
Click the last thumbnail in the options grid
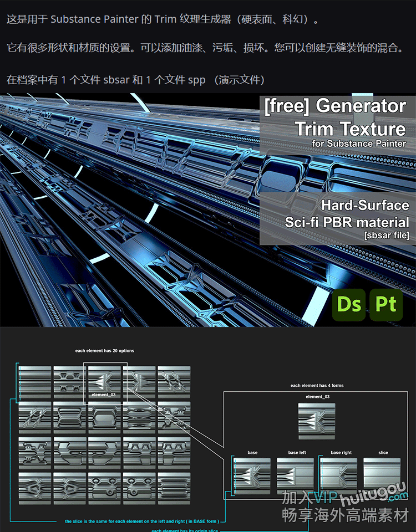click(x=174, y=488)
